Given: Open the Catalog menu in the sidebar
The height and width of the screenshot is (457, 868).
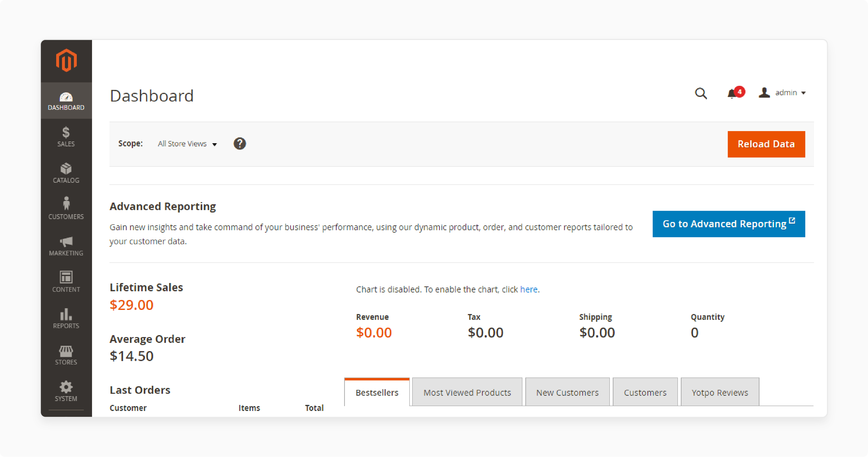Looking at the screenshot, I should click(66, 173).
